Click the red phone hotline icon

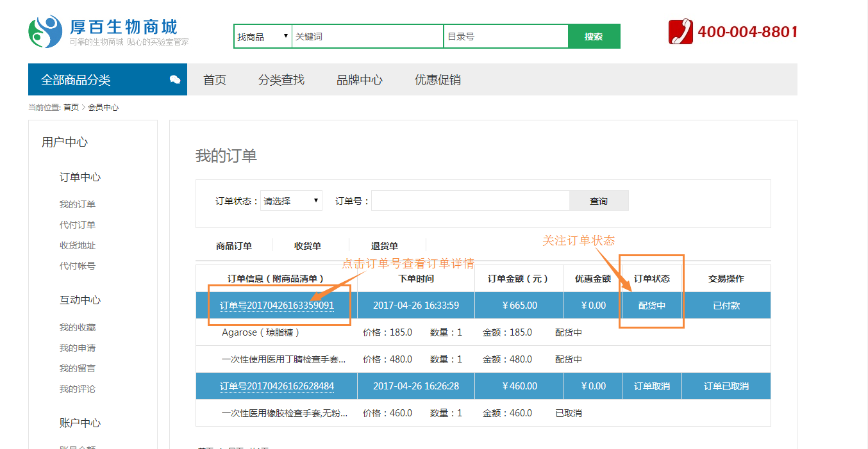coord(680,31)
